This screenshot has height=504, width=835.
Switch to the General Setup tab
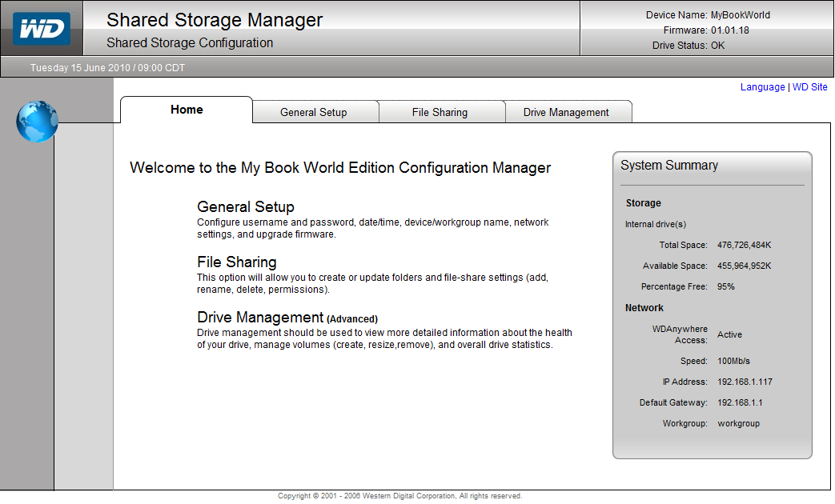pyautogui.click(x=315, y=112)
